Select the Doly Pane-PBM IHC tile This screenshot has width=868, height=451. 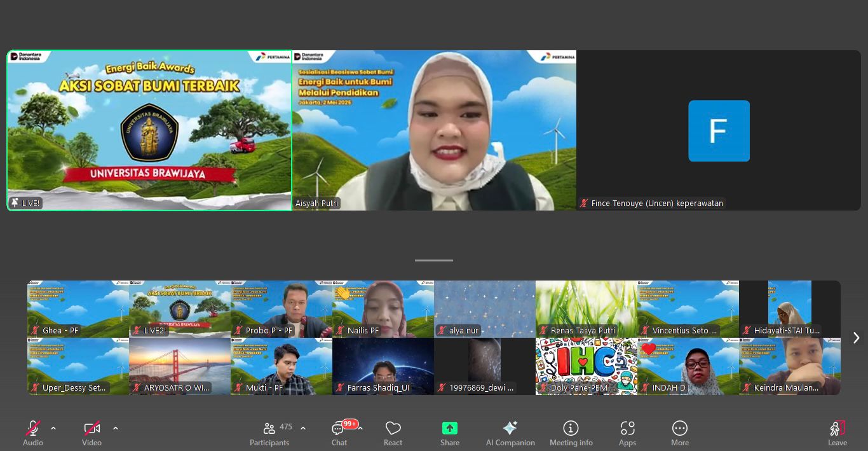pos(587,366)
